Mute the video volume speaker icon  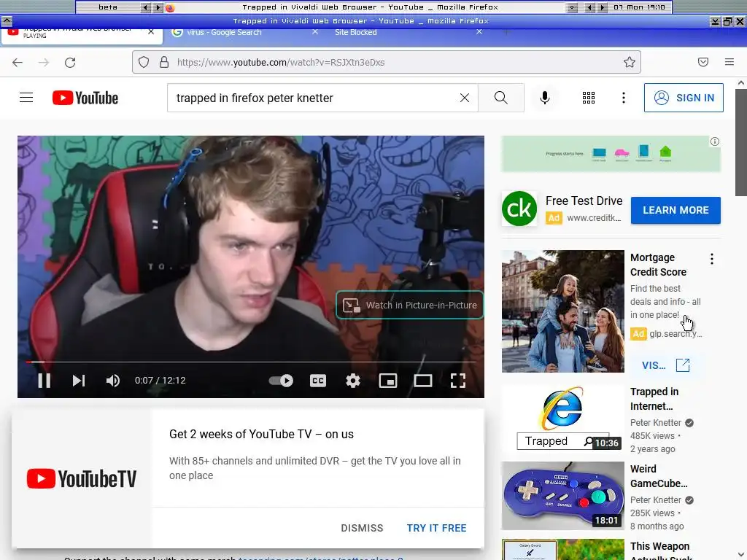[113, 381]
